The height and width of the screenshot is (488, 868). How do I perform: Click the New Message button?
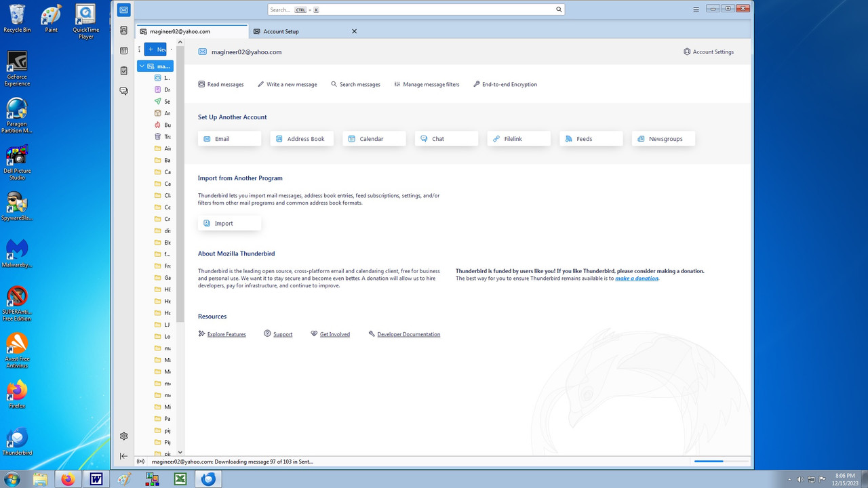155,49
